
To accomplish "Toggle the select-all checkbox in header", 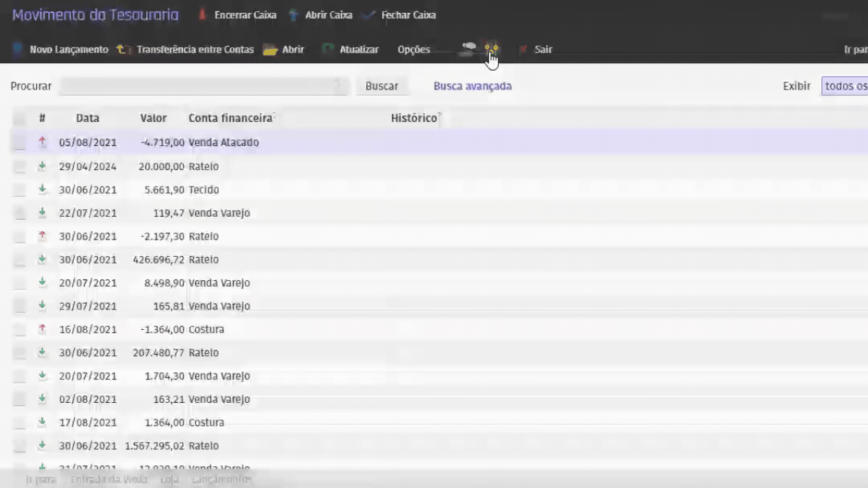I will click(x=20, y=118).
